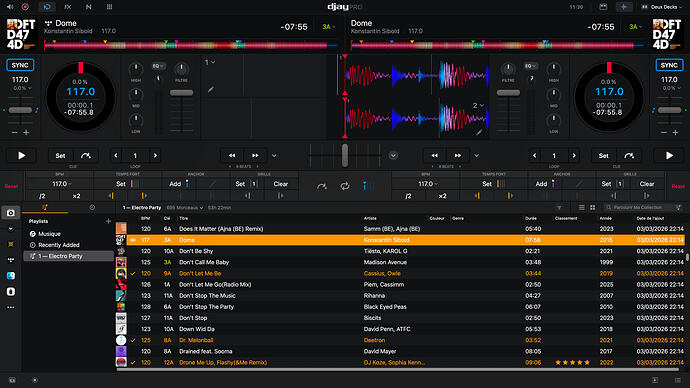This screenshot has width=690, height=388.
Task: Play the left deck
Action: tap(22, 155)
